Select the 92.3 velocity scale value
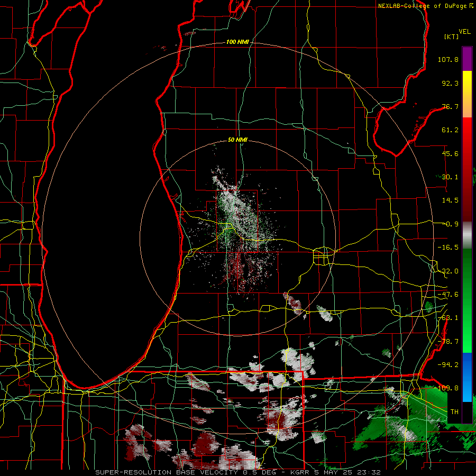The width and height of the screenshot is (476, 476). tap(450, 83)
